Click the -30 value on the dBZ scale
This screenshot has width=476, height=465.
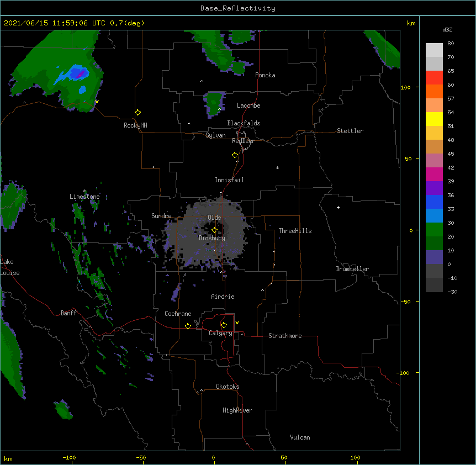click(452, 292)
